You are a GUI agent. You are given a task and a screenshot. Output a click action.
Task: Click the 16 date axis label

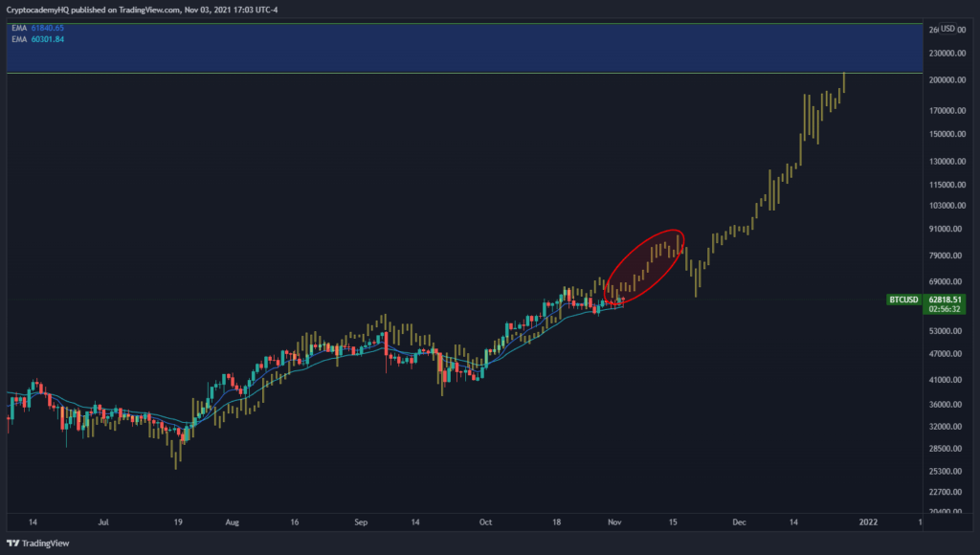[295, 522]
